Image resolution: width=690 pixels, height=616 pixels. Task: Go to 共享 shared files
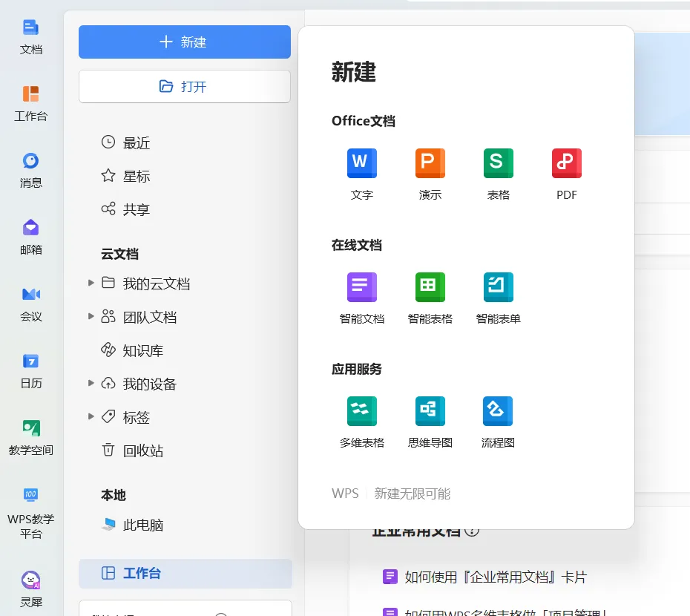click(125, 209)
